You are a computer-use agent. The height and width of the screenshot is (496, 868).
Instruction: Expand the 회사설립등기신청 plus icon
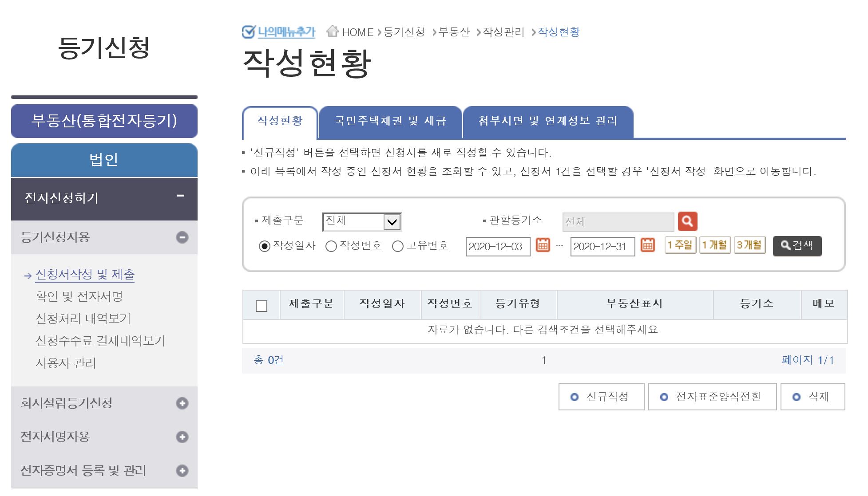coord(182,403)
